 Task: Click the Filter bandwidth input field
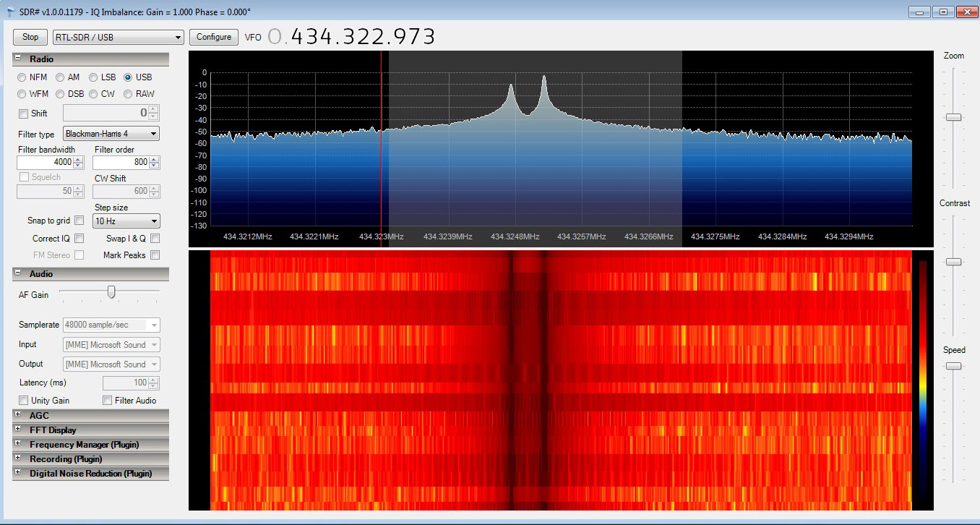pyautogui.click(x=44, y=163)
